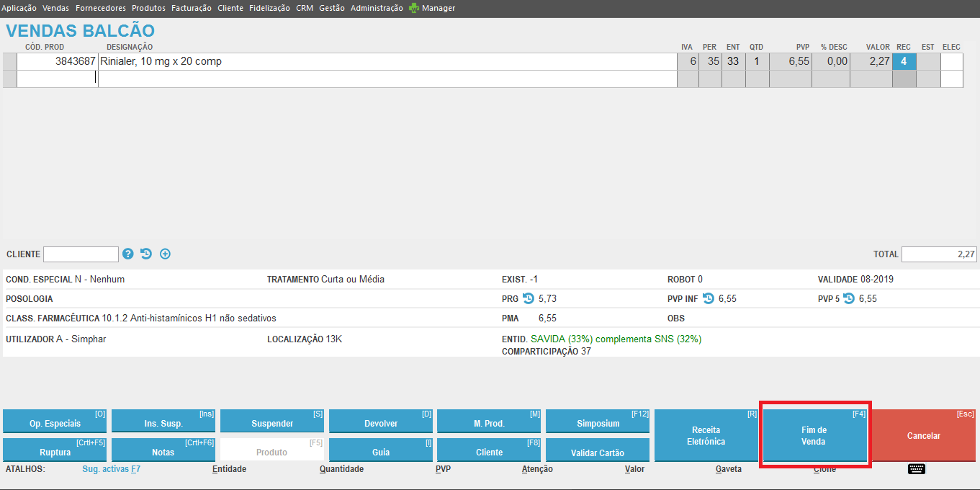Open Receita Eletrónica
This screenshot has width=980, height=490.
706,435
